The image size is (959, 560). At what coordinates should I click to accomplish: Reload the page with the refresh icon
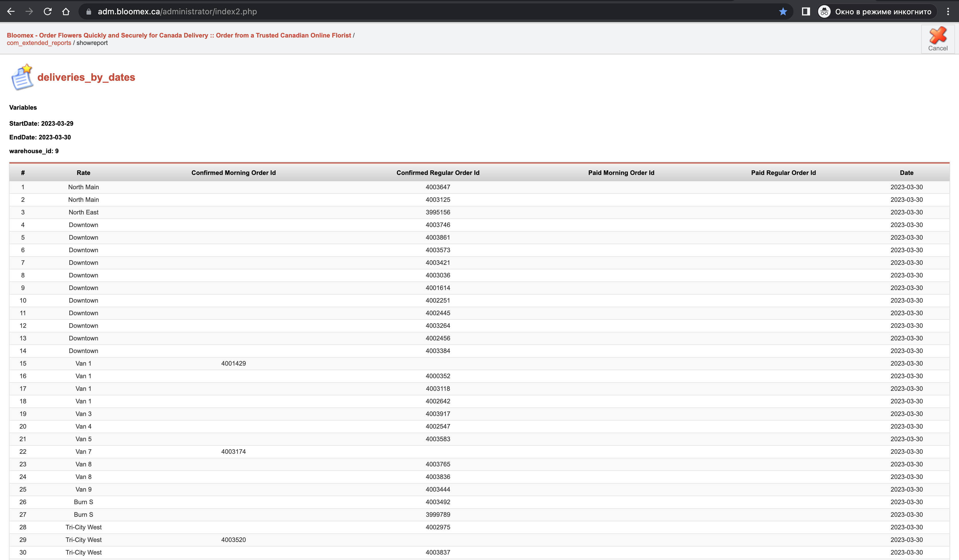click(48, 12)
